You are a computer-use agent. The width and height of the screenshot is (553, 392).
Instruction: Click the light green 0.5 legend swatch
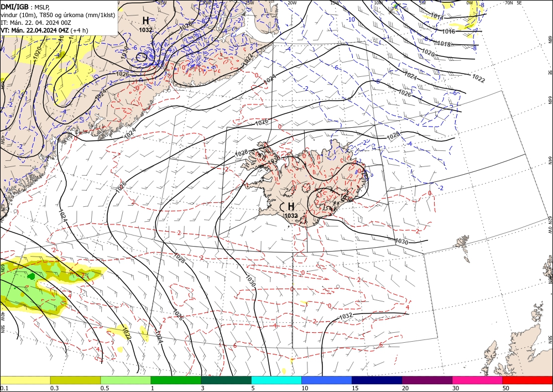click(x=126, y=380)
